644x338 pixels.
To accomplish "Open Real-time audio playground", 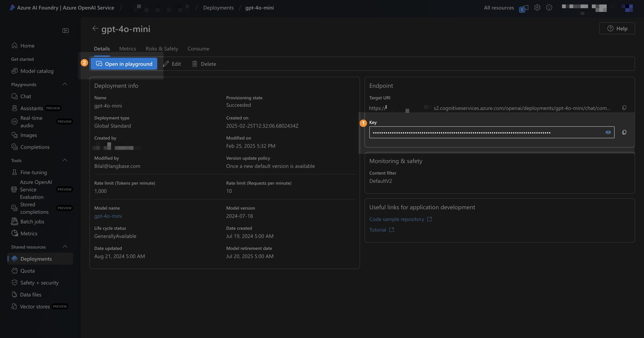I will tap(31, 121).
